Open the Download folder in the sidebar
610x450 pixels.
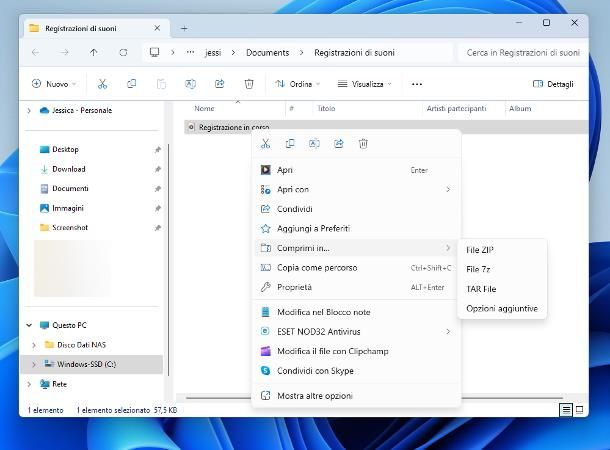click(69, 169)
